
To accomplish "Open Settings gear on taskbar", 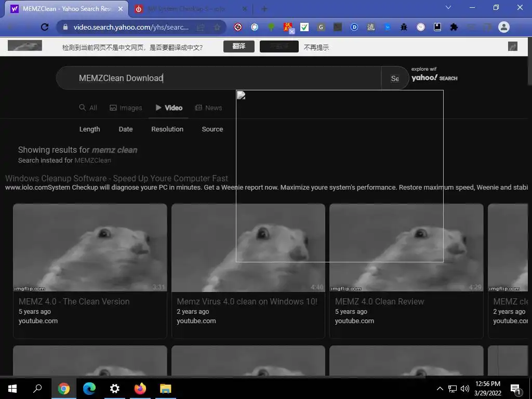I will (x=115, y=388).
